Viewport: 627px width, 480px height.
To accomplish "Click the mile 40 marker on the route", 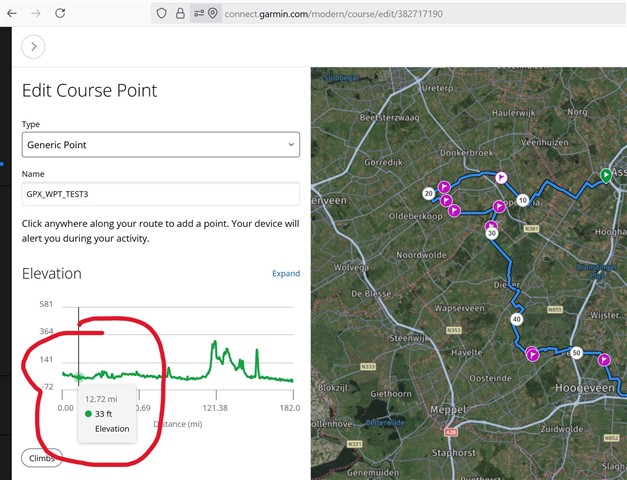I will (x=517, y=319).
